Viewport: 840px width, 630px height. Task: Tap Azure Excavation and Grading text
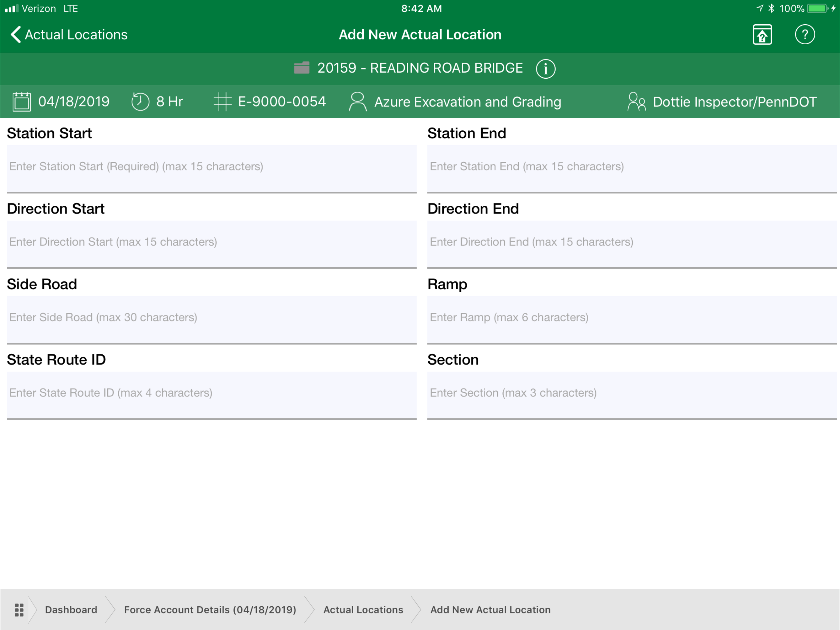[467, 102]
